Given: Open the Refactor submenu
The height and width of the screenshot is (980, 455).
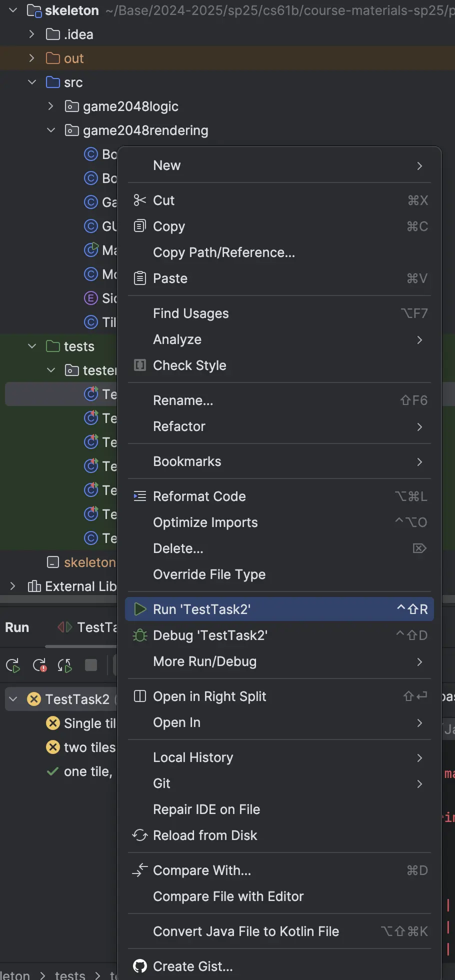Looking at the screenshot, I should pyautogui.click(x=279, y=426).
